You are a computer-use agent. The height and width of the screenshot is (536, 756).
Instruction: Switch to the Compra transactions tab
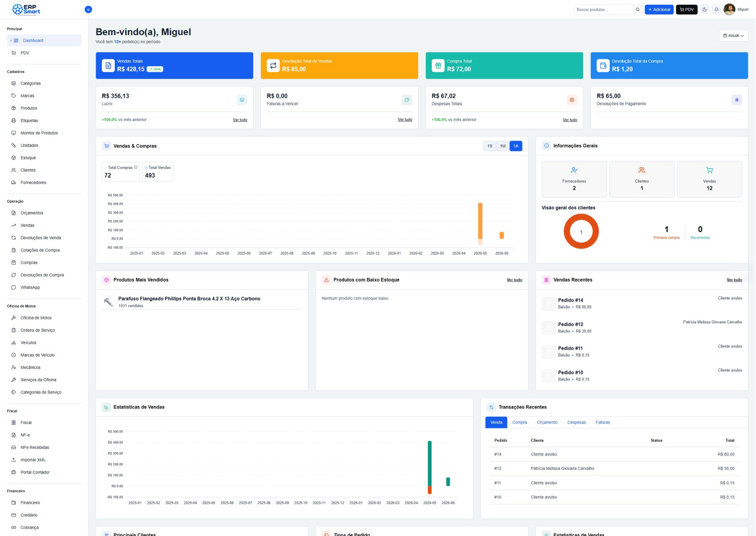click(519, 422)
